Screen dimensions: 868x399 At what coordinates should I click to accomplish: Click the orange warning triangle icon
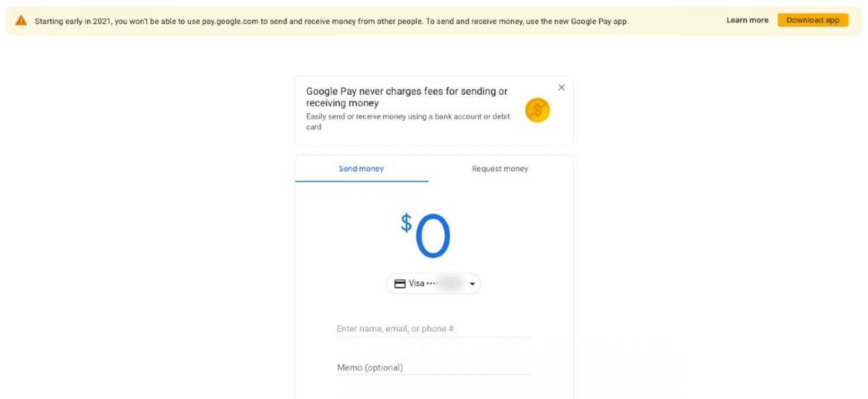(x=21, y=21)
